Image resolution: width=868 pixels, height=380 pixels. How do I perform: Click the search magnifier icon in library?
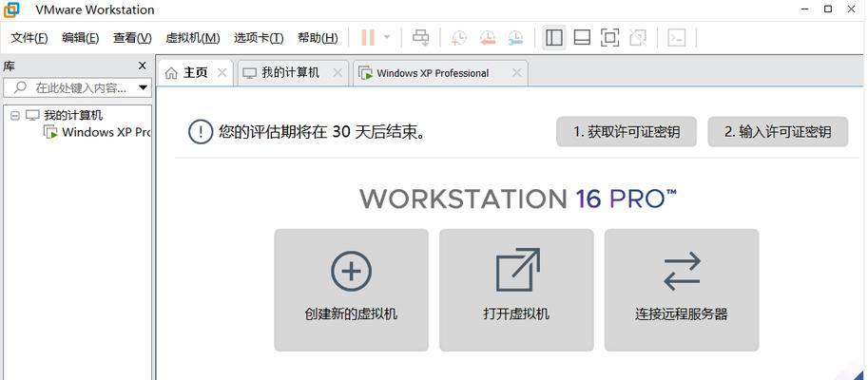[x=21, y=87]
